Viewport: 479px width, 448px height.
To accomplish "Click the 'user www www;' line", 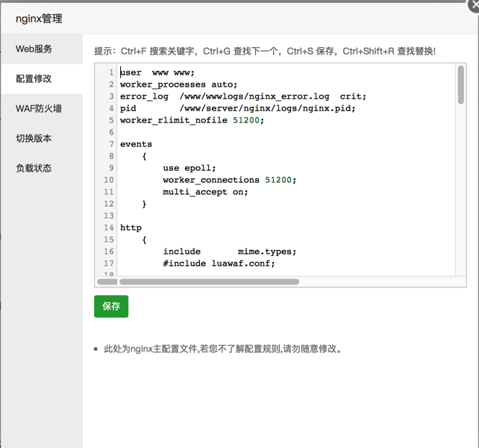I will point(157,72).
